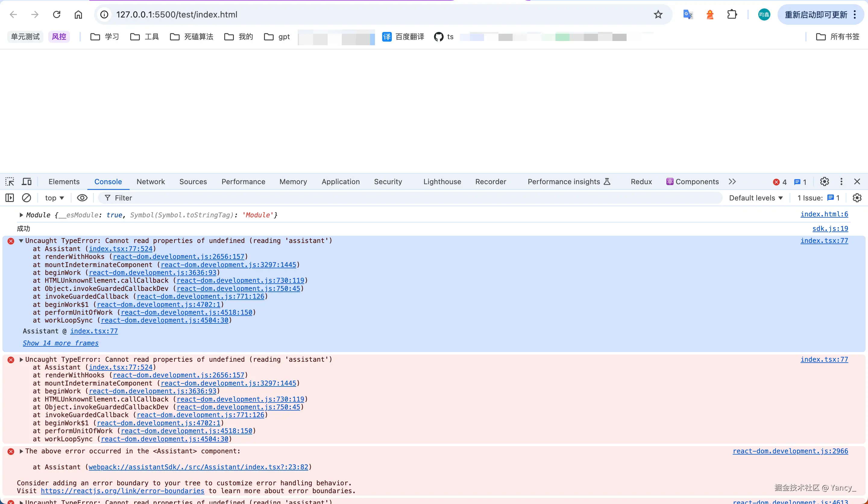Open the Extensions puzzle piece icon
The width and height of the screenshot is (868, 504).
click(732, 14)
